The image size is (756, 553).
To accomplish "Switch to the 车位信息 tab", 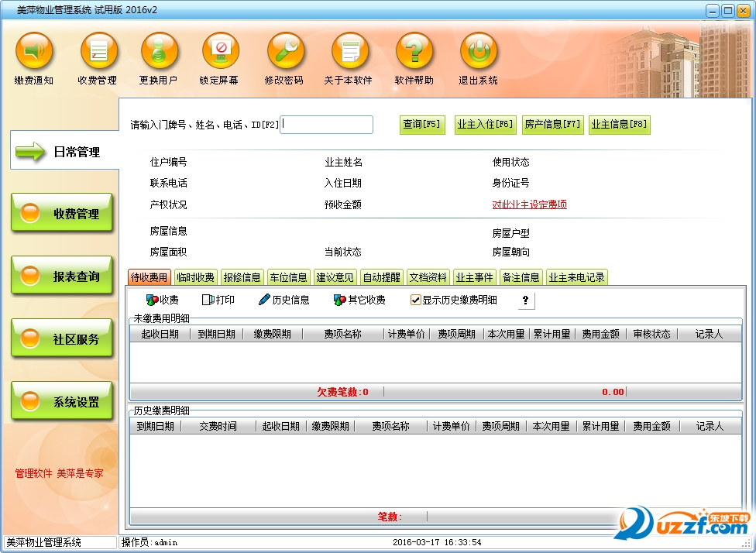I will tap(288, 277).
